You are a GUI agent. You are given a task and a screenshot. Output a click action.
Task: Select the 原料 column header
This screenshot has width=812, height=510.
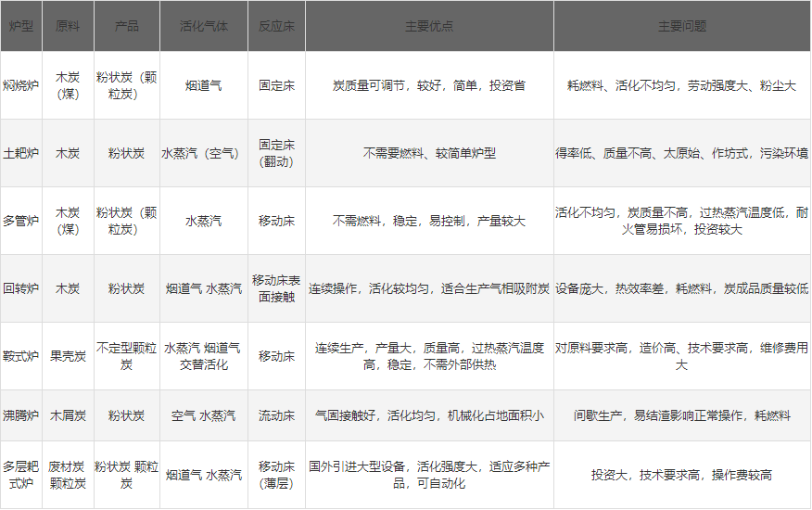click(x=68, y=26)
